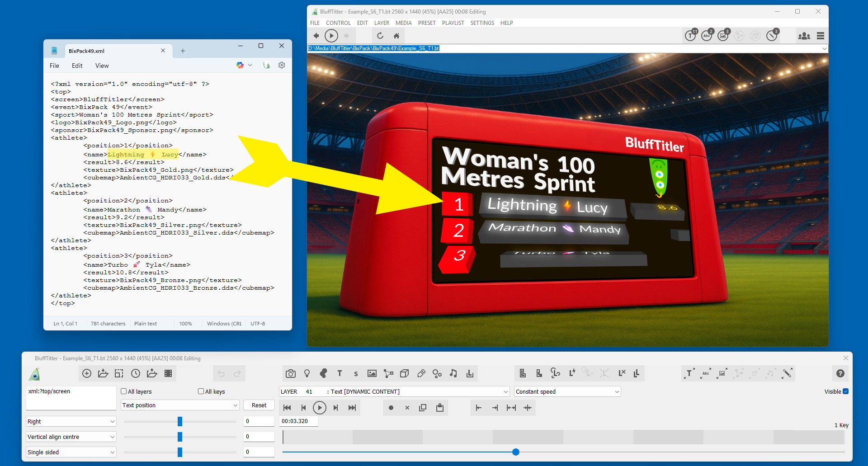Open help with the question mark icon

click(x=840, y=373)
